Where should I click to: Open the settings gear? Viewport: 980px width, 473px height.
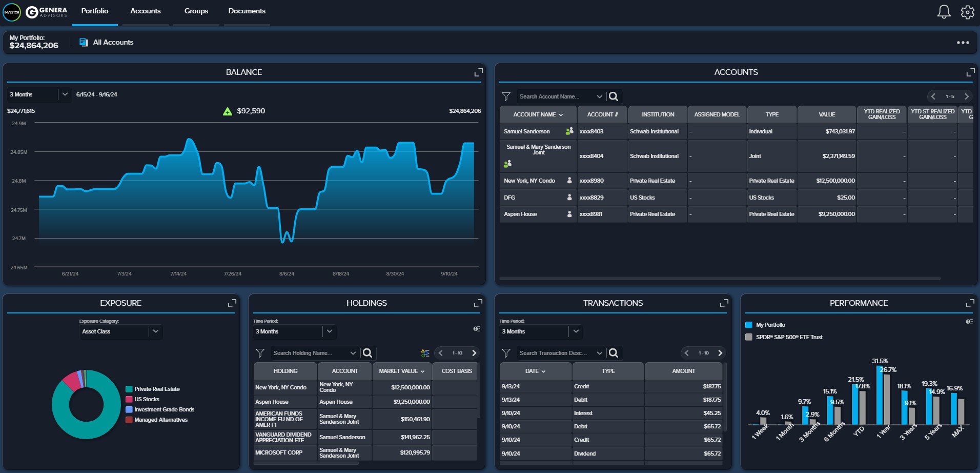point(968,11)
